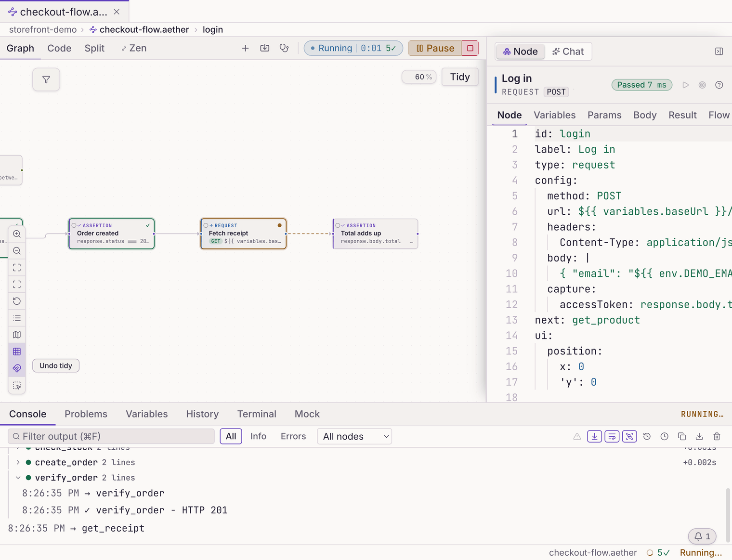Activate the marquee selection tool
This screenshot has width=732, height=560.
click(17, 386)
